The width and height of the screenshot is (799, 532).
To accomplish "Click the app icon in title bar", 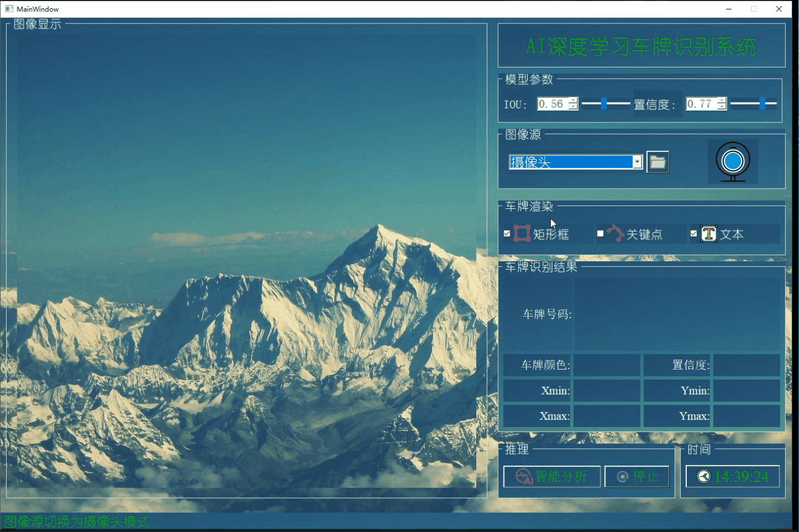I will point(9,9).
